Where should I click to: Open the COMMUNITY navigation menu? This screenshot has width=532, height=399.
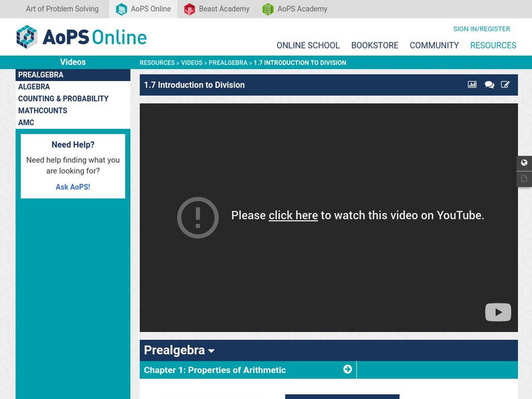click(x=434, y=45)
